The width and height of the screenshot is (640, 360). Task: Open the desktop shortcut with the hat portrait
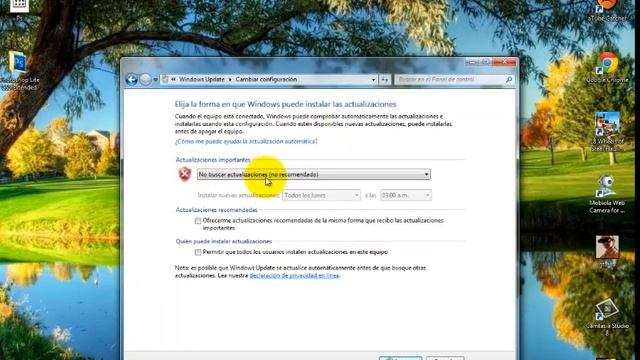(607, 252)
